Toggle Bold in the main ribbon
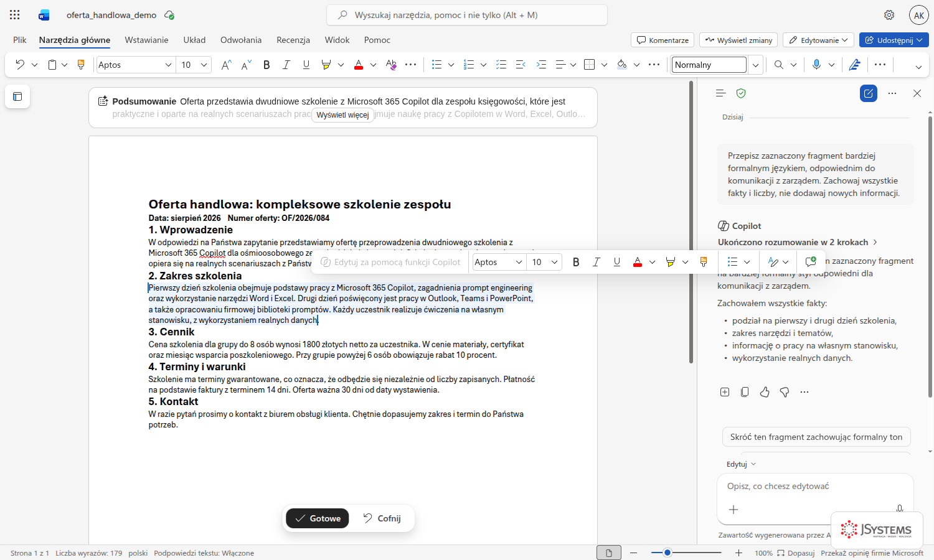The image size is (934, 560). pos(267,65)
